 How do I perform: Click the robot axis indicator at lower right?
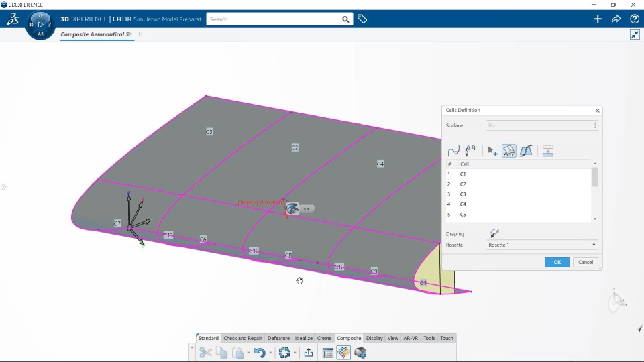[x=616, y=302]
